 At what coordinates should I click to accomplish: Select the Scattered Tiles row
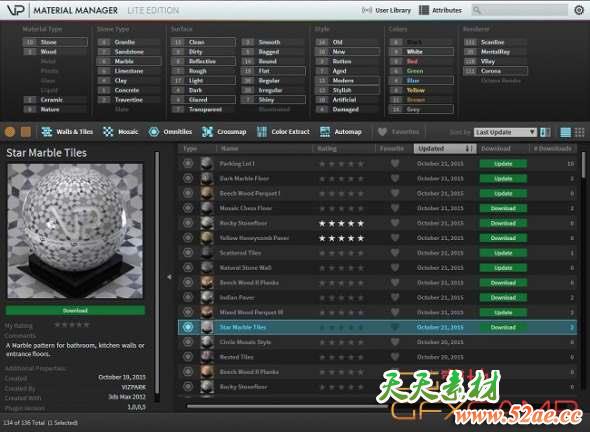click(x=377, y=253)
